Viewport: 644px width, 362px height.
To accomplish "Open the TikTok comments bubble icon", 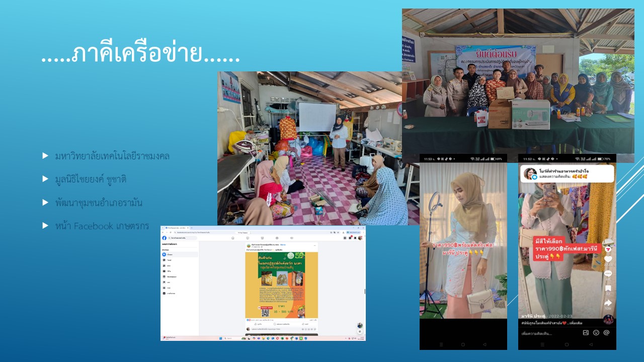I will [608, 274].
